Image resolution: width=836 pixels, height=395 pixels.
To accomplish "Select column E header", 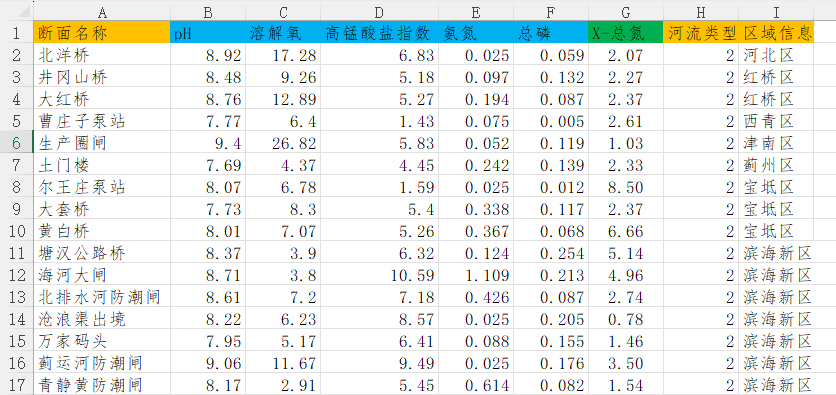I will [476, 11].
